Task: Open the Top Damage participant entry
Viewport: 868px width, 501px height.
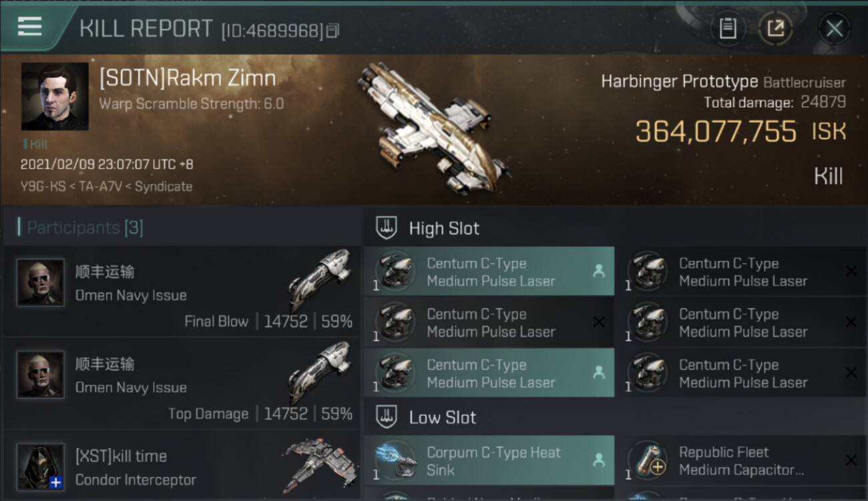Action: click(x=182, y=383)
